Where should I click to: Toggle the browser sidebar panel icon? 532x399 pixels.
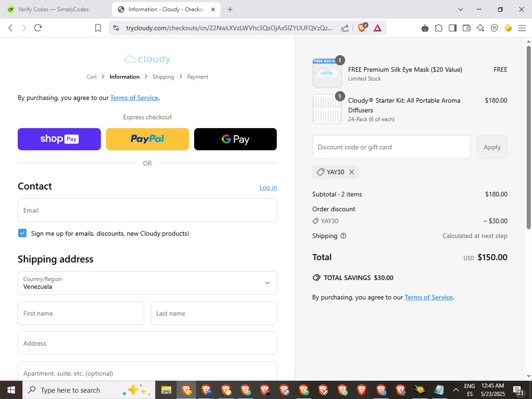coord(453,28)
